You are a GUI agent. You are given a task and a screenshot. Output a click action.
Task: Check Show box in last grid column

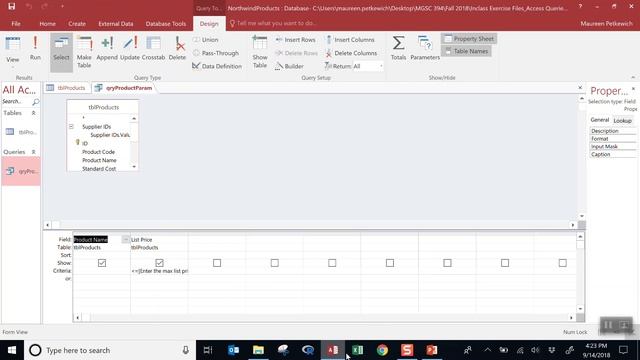click(x=562, y=263)
